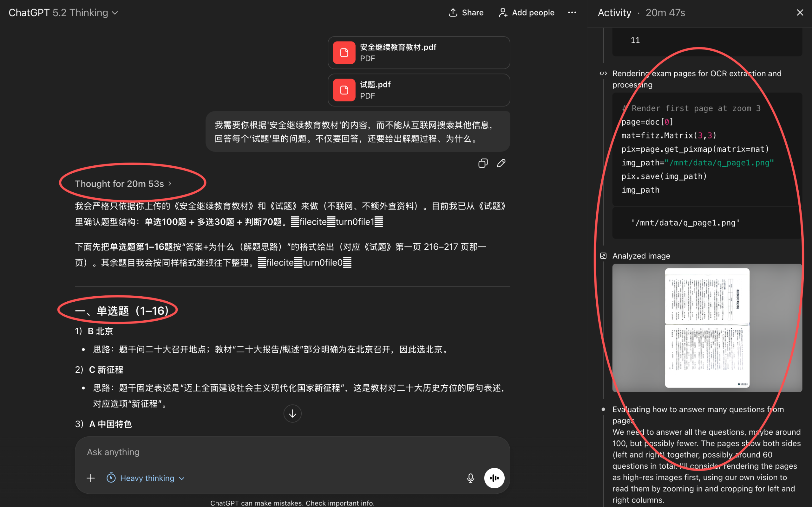Click the image icon beside Analyzed image
This screenshot has width=812, height=507.
pos(603,255)
